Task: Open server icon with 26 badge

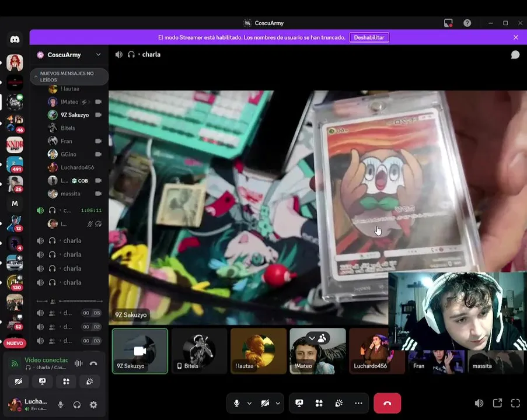Action: (15, 184)
